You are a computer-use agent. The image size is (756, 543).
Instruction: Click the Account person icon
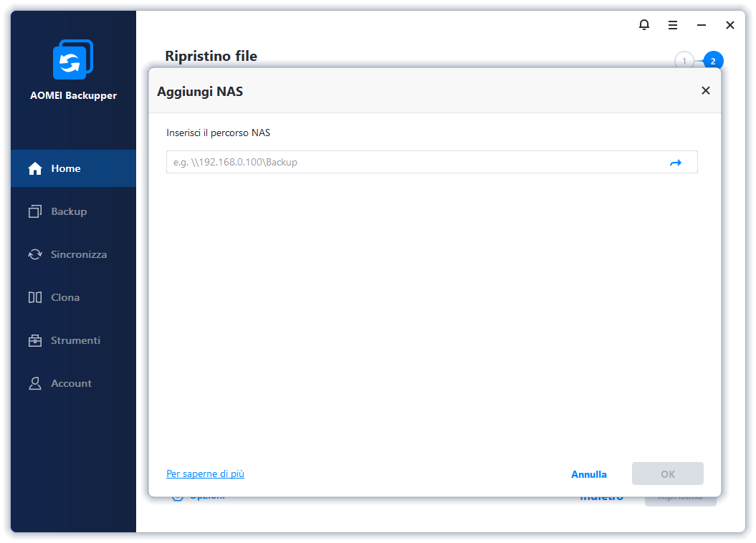[x=34, y=383]
